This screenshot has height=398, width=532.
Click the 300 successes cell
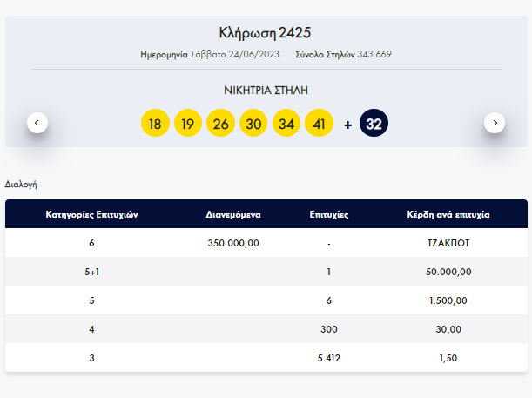pyautogui.click(x=329, y=329)
